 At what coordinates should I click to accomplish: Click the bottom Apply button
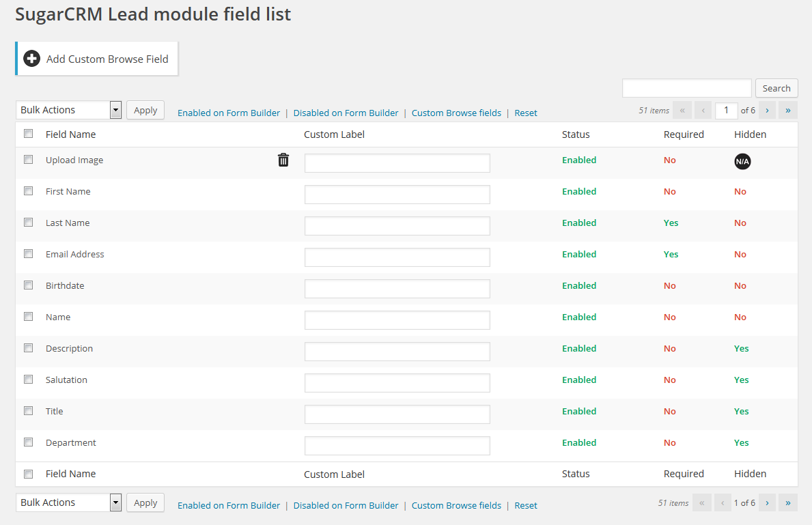(x=145, y=502)
